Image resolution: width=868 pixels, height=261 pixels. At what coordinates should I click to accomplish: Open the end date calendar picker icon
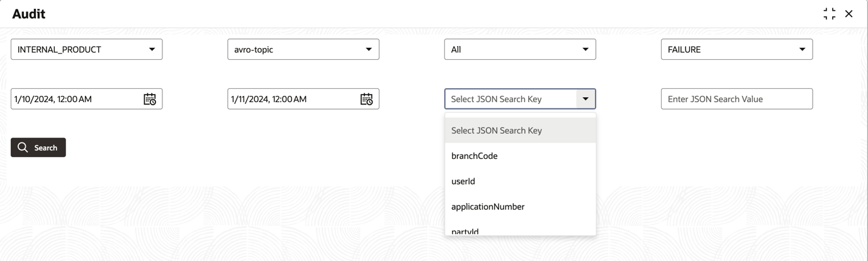[366, 99]
